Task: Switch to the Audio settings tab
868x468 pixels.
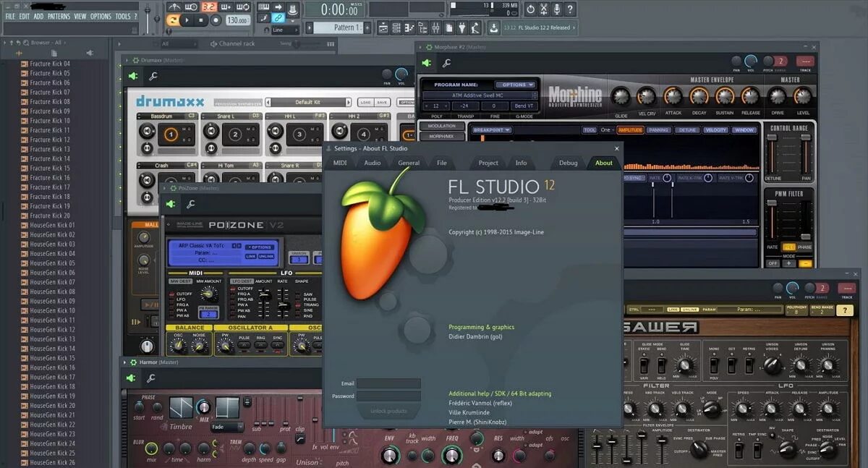Action: click(x=373, y=163)
